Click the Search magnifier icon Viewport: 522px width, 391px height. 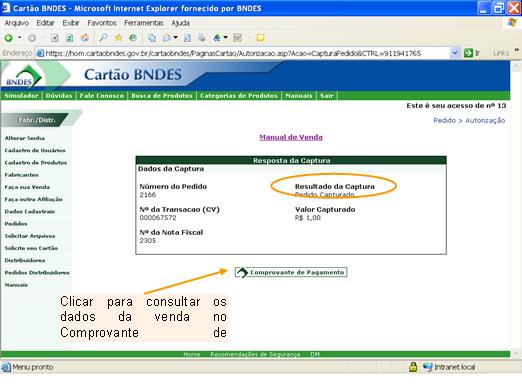(x=103, y=38)
